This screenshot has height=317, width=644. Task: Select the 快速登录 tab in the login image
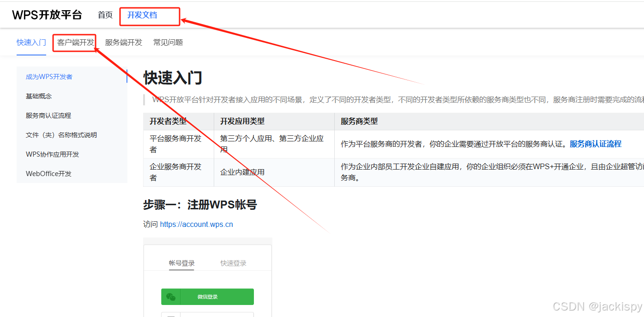[x=233, y=263]
